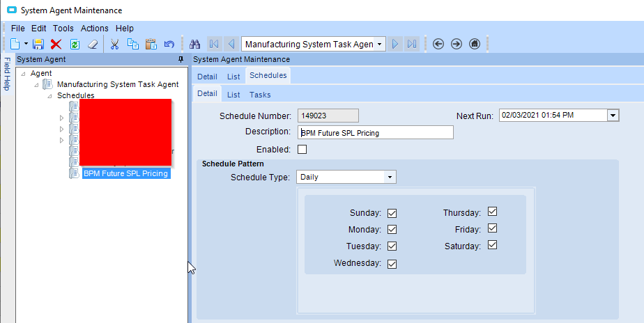Click the scissors Cut icon

point(114,44)
